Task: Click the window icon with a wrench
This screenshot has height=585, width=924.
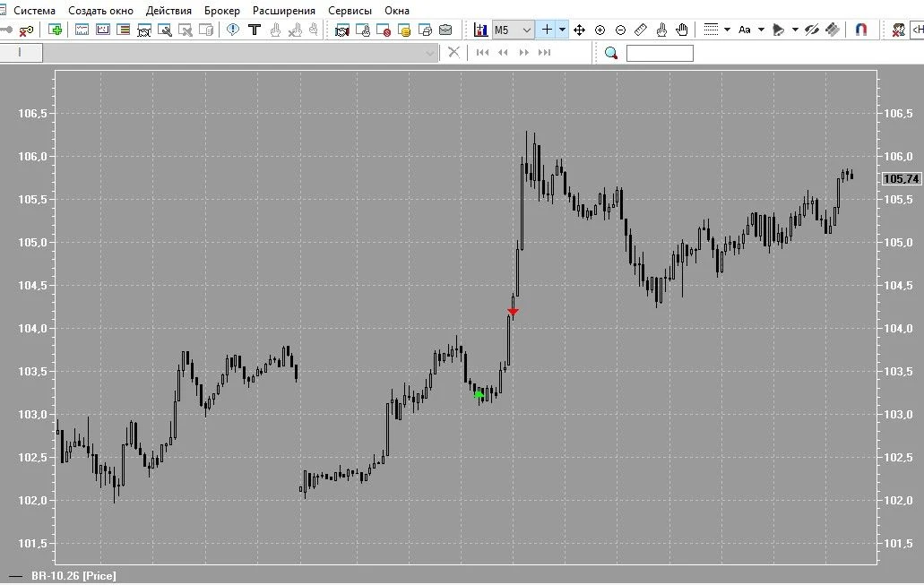Action: pyautogui.click(x=164, y=30)
